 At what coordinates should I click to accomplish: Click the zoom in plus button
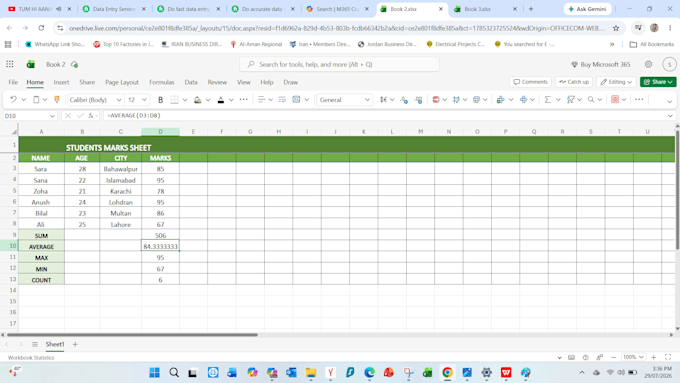(x=654, y=357)
